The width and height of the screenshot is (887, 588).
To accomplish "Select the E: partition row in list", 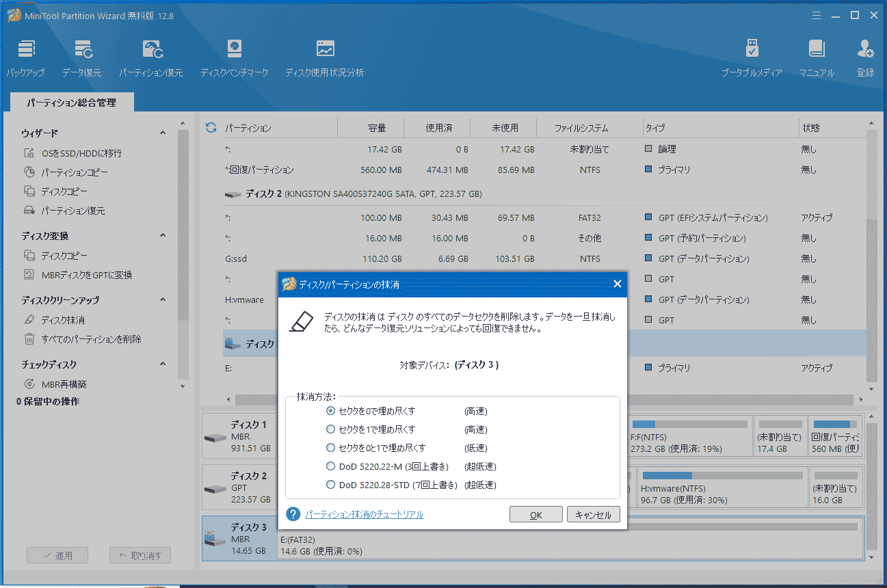I will [544, 368].
